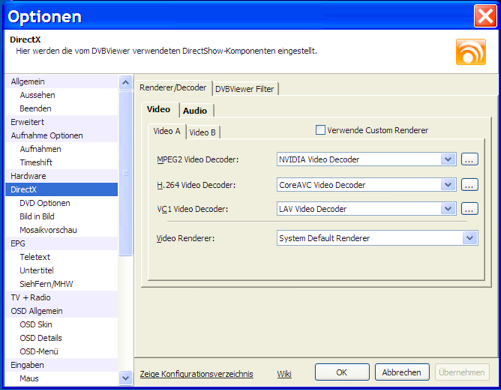Select Aufnahme Optionen entry
The image size is (501, 390).
62,136
